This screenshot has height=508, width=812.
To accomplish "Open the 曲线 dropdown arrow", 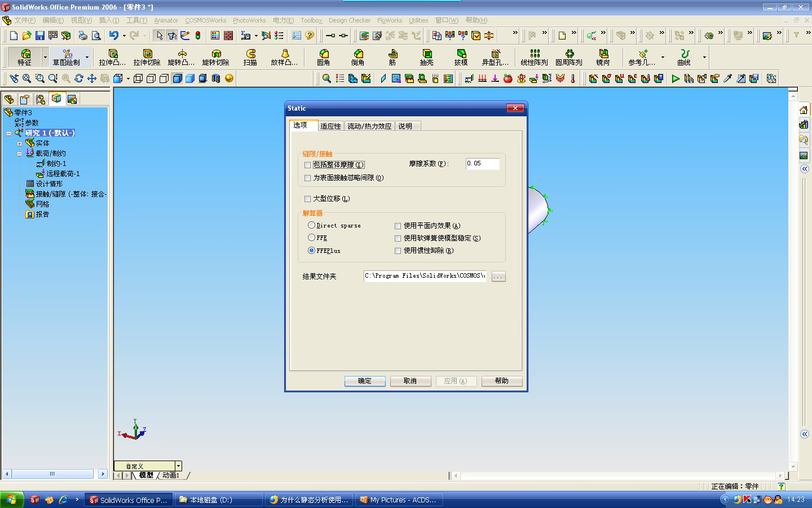I will (x=704, y=57).
